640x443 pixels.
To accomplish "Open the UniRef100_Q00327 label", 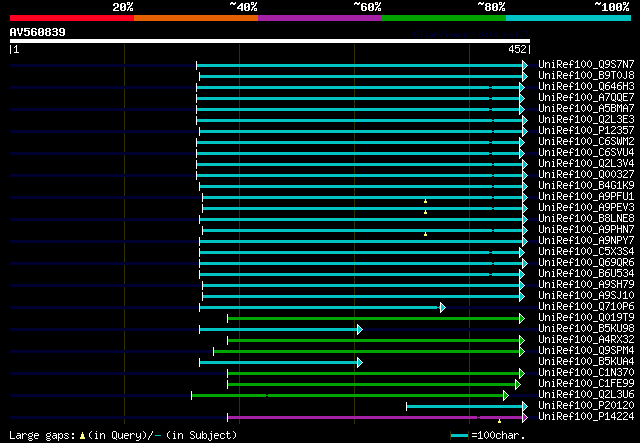I will (x=586, y=174).
